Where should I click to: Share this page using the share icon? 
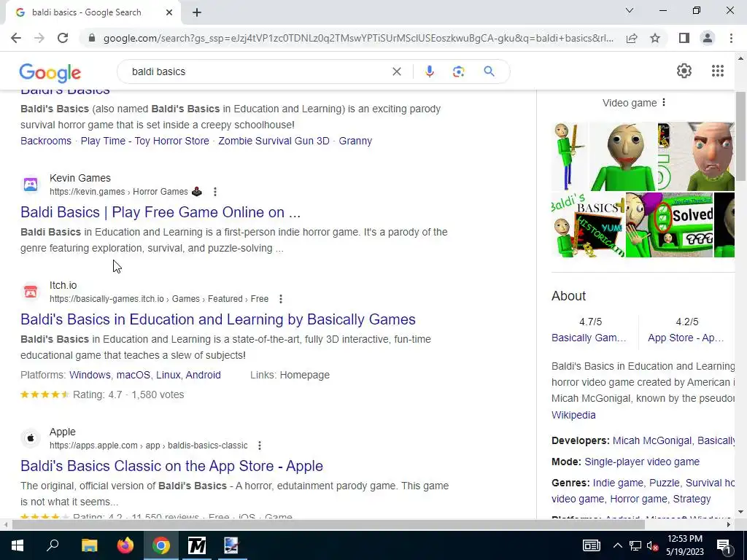pyautogui.click(x=632, y=38)
